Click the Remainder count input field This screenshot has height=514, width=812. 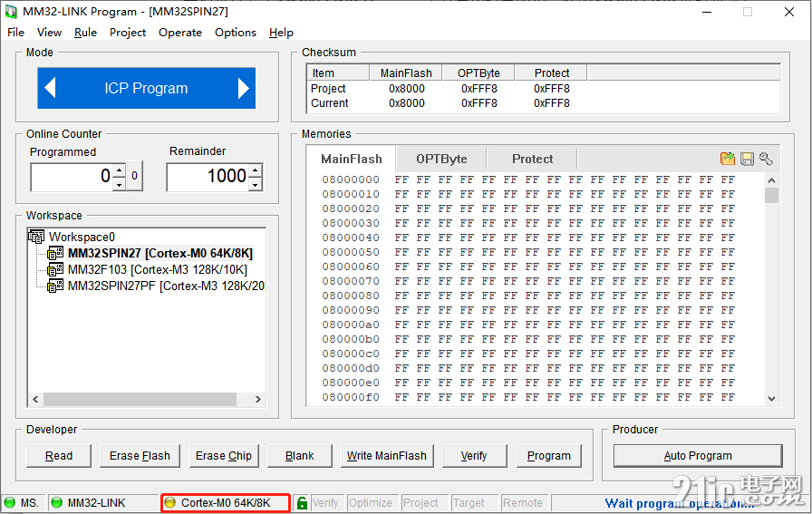pyautogui.click(x=208, y=177)
